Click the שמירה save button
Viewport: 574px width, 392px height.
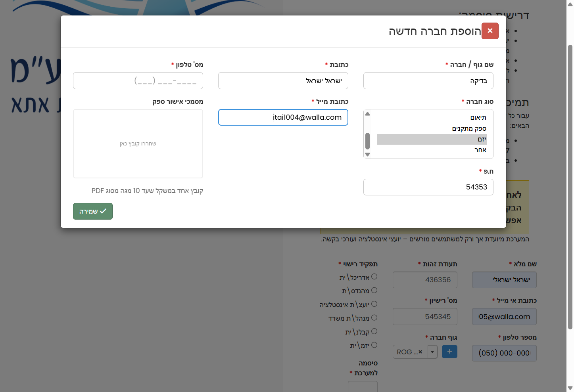(x=93, y=211)
